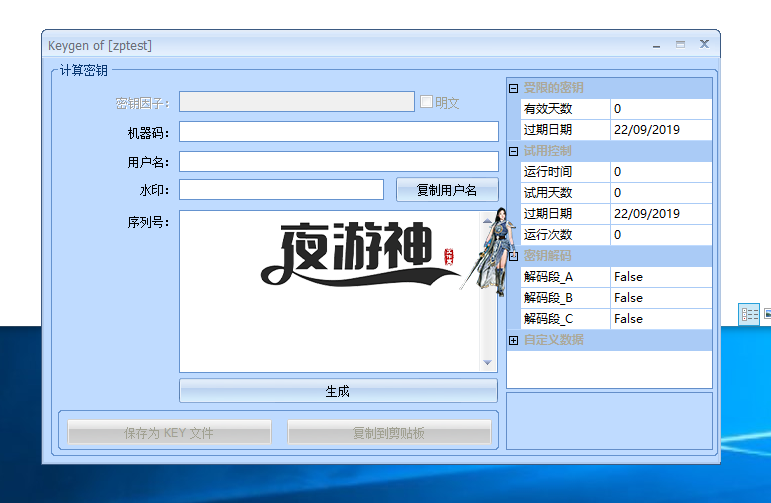Click the 机器码 input field
The image size is (771, 503).
coord(339,132)
